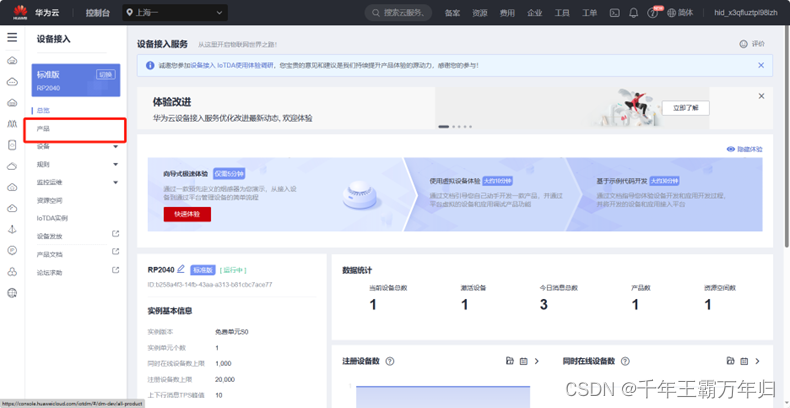
Task: Click 今日消息总数 value 3
Action: tap(544, 304)
